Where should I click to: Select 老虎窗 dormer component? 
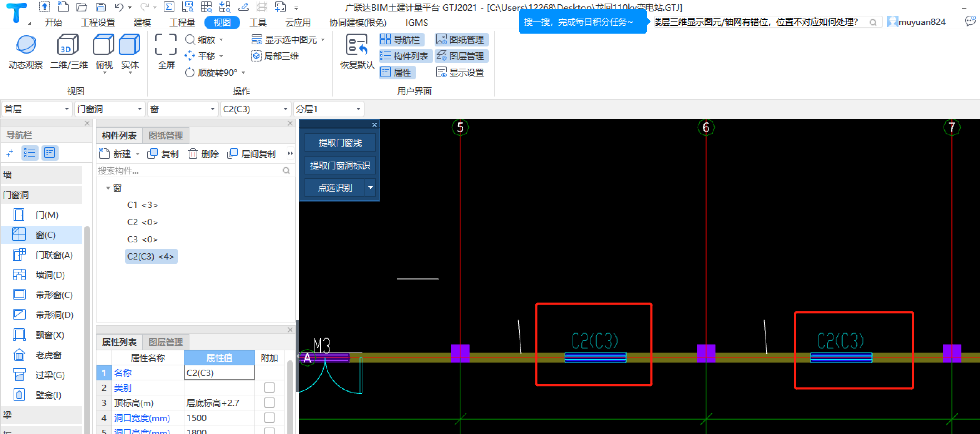click(41, 355)
